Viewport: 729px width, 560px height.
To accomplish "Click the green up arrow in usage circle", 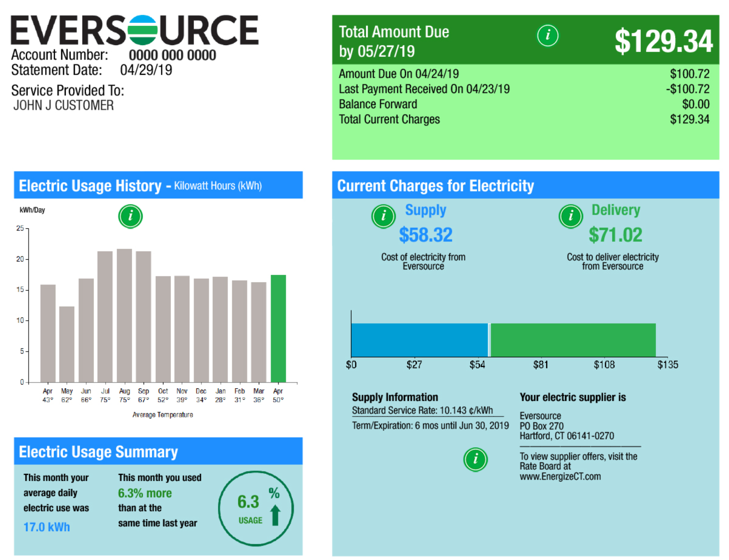I will [275, 515].
